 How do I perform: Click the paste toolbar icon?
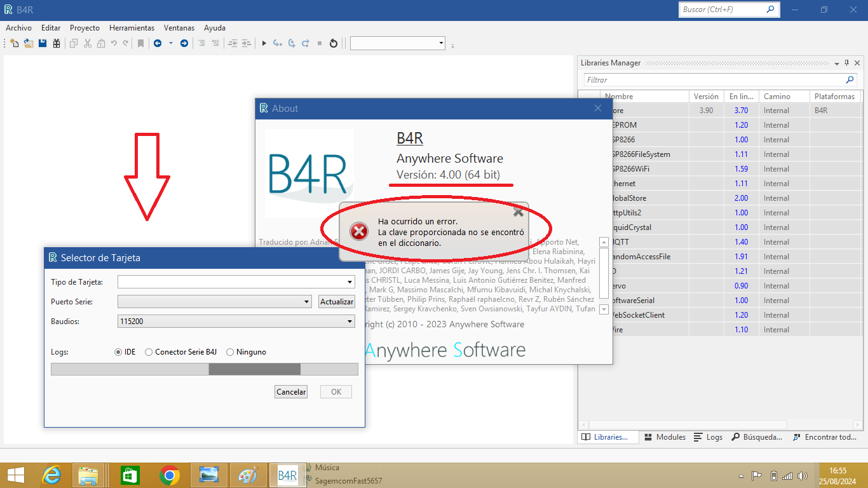[101, 43]
